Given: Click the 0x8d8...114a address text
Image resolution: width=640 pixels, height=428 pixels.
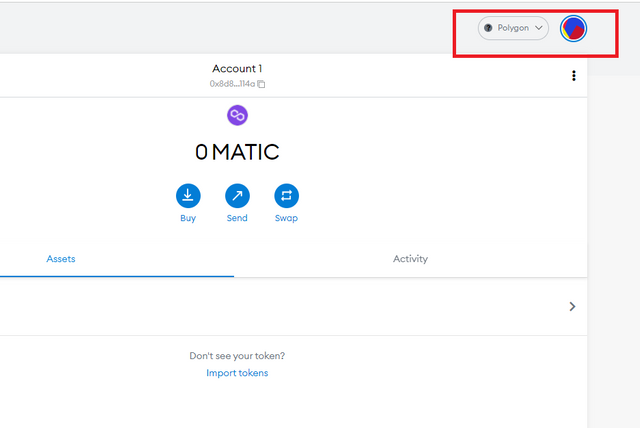Looking at the screenshot, I should 232,84.
